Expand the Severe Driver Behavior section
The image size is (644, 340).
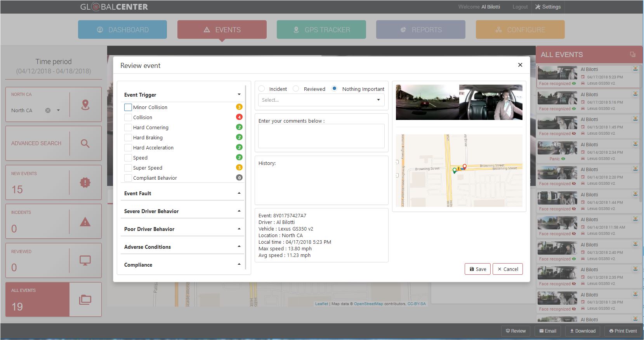tap(182, 211)
